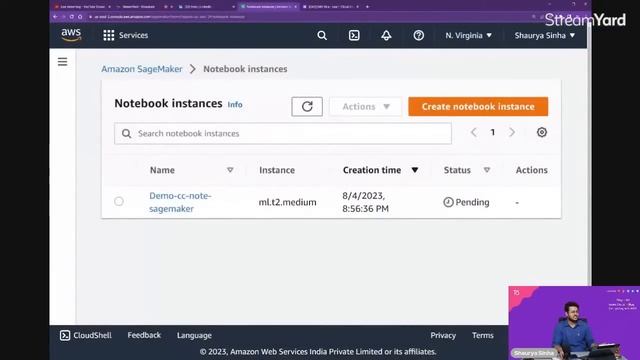Click the Pending status cell
640x360 pixels.
click(466, 202)
